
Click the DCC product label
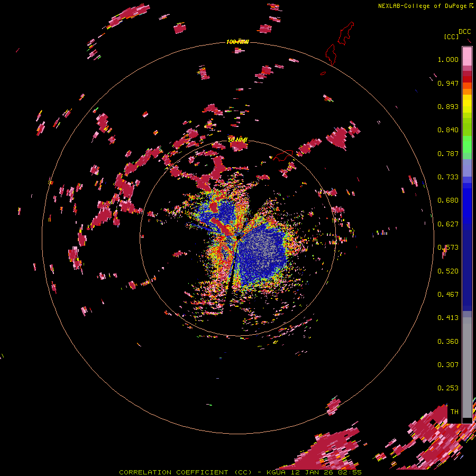click(464, 32)
